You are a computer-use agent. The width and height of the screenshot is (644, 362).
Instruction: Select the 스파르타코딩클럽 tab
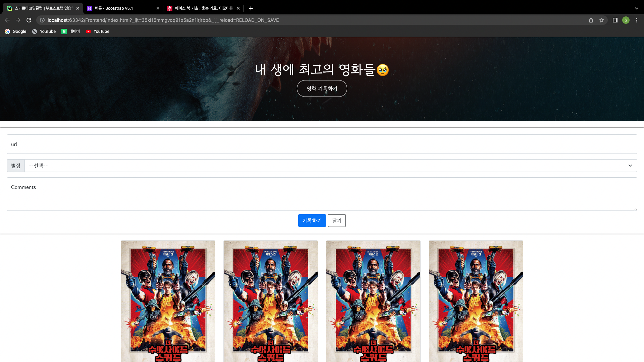(43, 8)
